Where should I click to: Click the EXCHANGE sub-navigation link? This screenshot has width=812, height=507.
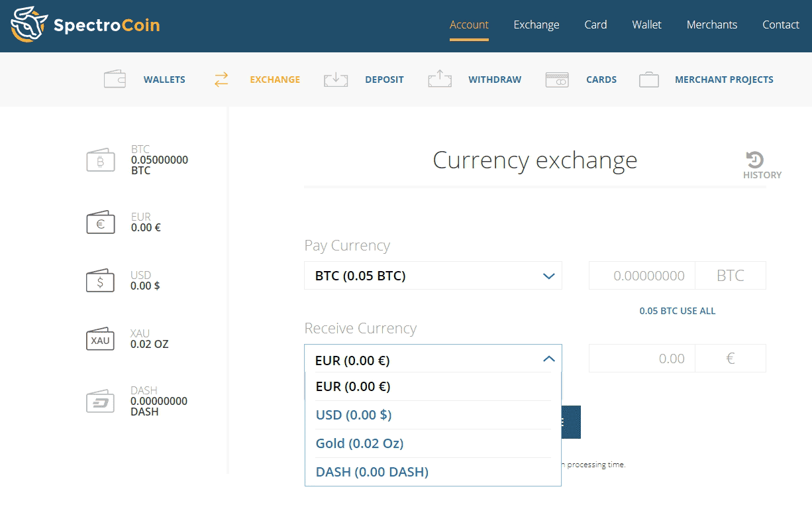click(x=275, y=80)
